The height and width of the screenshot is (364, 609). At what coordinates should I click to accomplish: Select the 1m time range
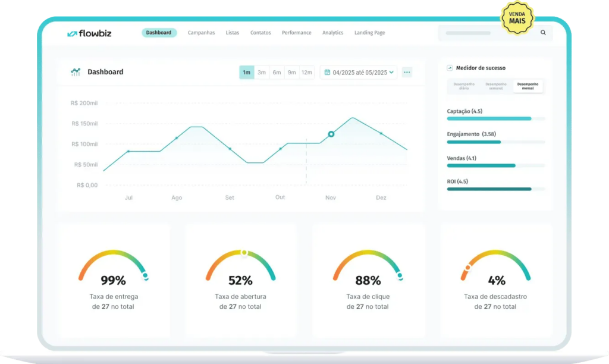[246, 73]
